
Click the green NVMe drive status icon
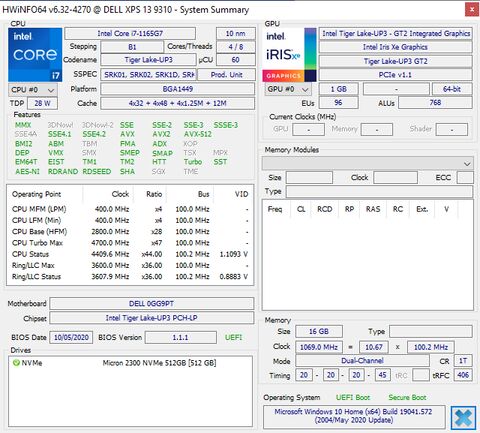16,363
